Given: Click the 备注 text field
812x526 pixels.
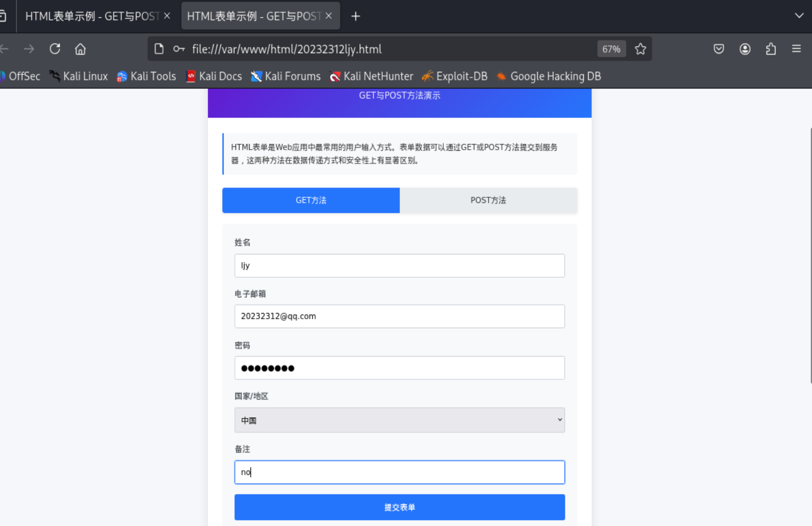Looking at the screenshot, I should click(399, 472).
